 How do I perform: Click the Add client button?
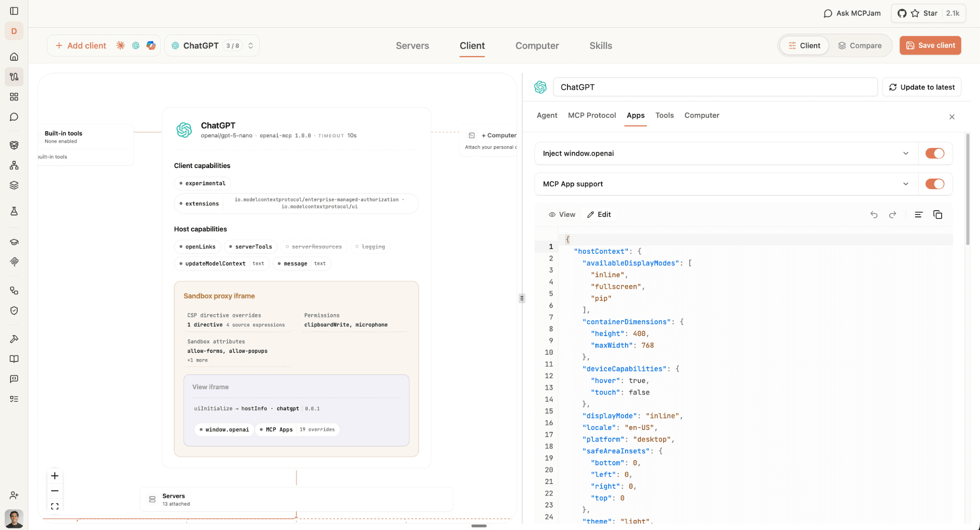pyautogui.click(x=80, y=45)
